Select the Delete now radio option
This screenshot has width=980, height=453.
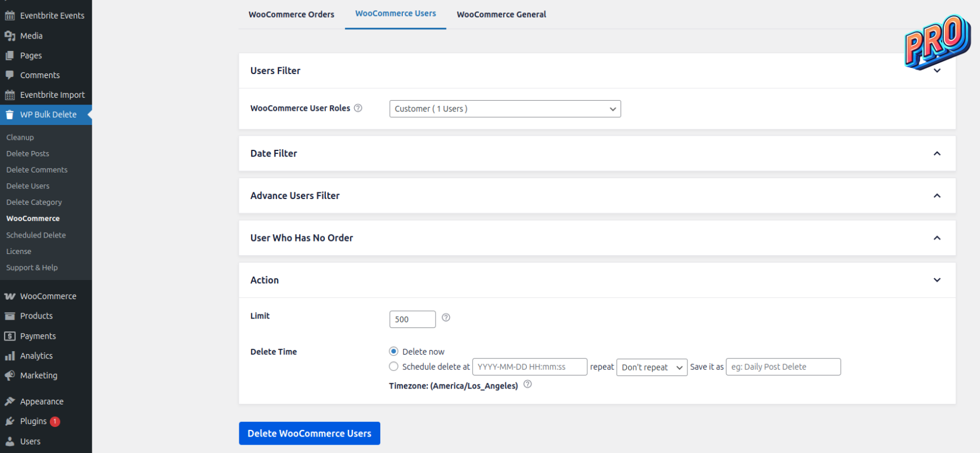click(x=394, y=351)
